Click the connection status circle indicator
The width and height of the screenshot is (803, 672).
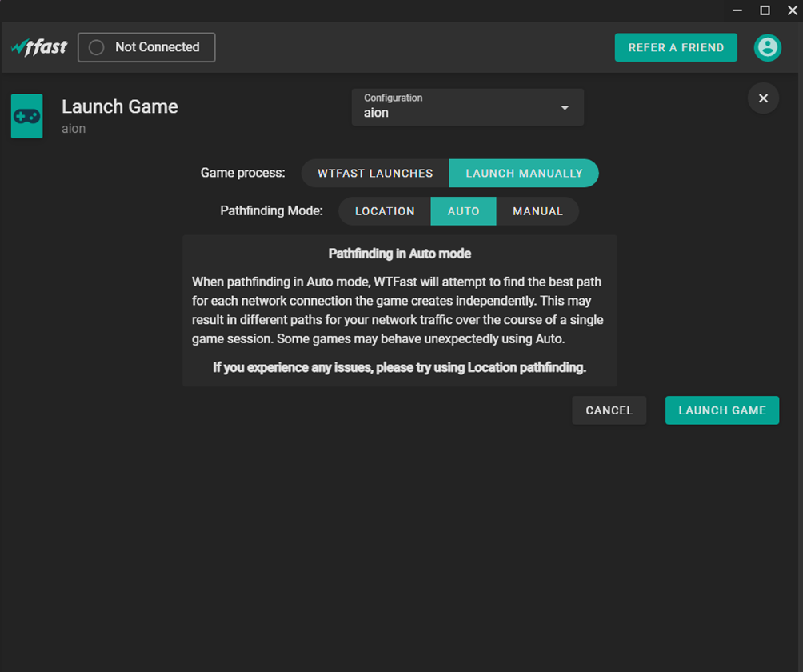(97, 47)
